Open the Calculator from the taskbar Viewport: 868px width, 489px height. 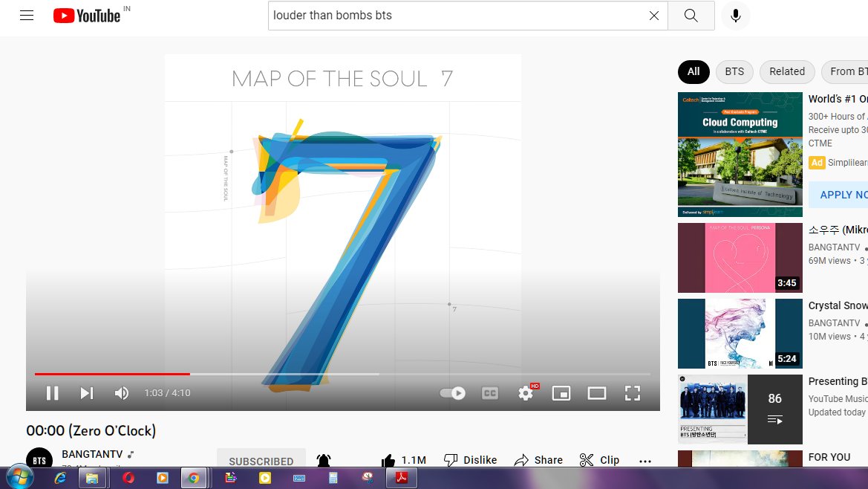pyautogui.click(x=333, y=478)
